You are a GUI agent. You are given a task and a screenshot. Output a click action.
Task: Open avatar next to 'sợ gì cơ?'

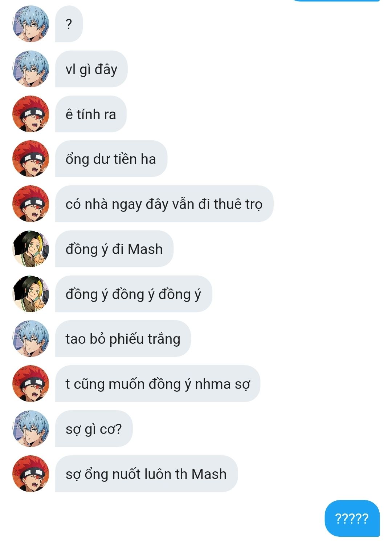(x=31, y=429)
